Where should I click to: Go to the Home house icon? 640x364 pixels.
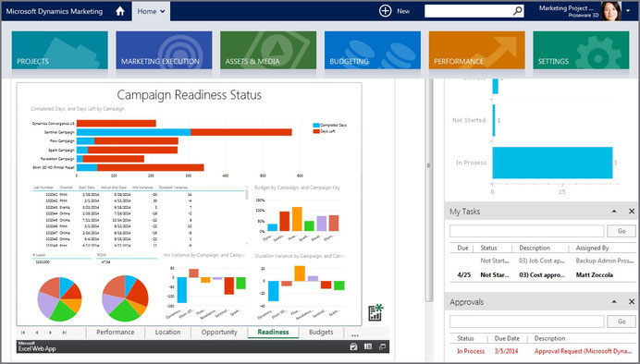pos(120,11)
